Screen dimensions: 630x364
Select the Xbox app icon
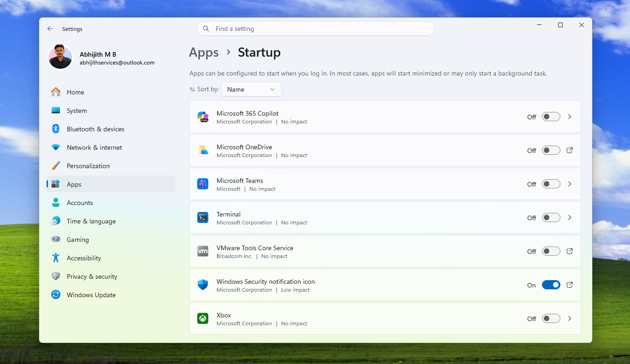pyautogui.click(x=203, y=318)
